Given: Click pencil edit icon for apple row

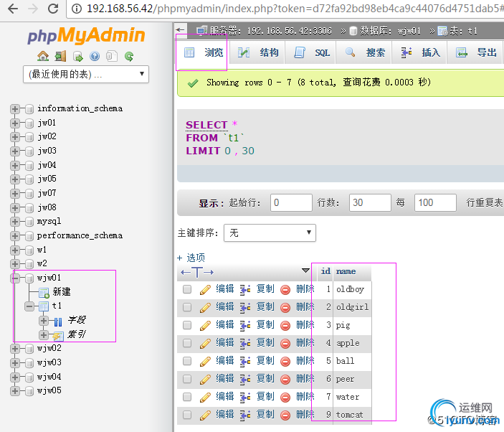Looking at the screenshot, I should (x=205, y=343).
